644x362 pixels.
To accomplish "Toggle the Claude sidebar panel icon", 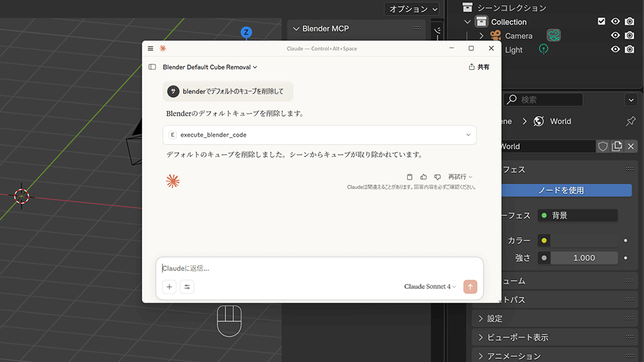I will tap(152, 67).
